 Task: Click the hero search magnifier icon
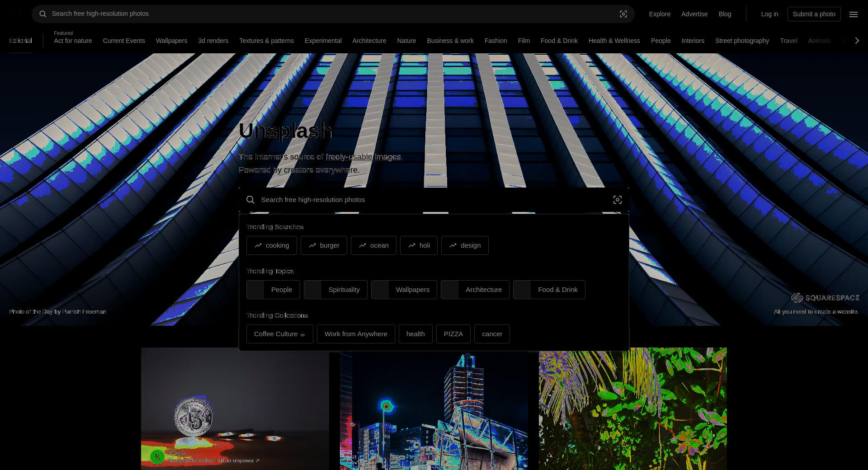coord(250,200)
